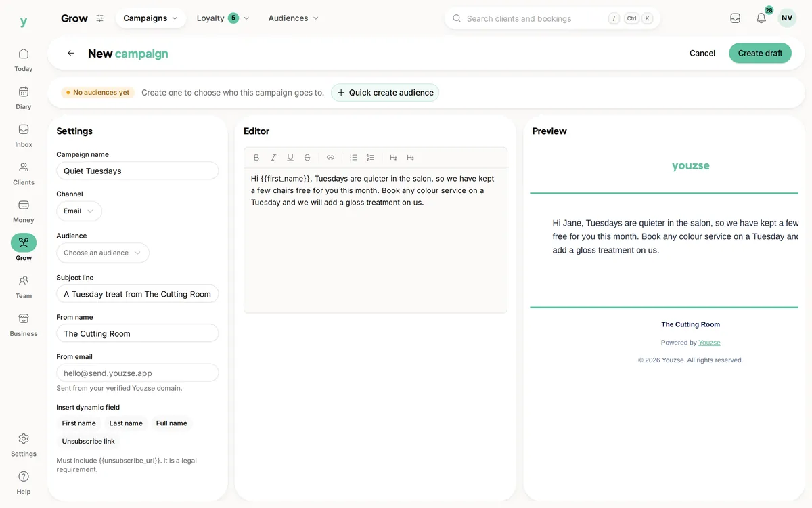
Task: Click the filter sliders icon beside Grow
Action: pyautogui.click(x=100, y=18)
